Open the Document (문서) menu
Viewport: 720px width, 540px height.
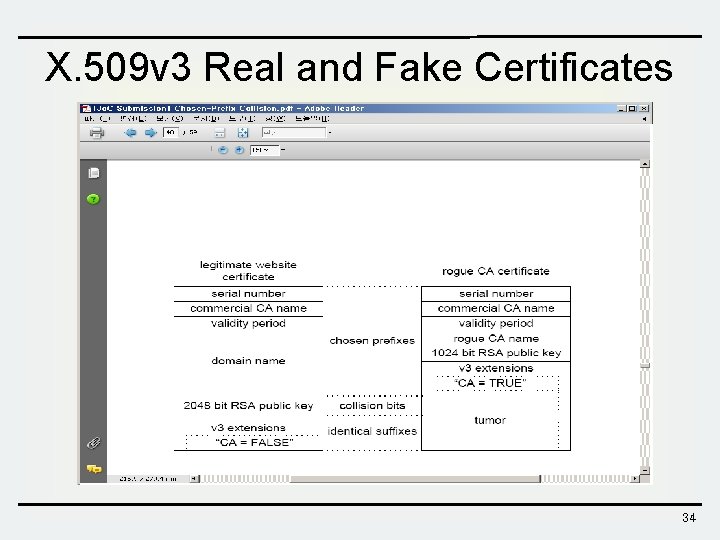point(206,118)
